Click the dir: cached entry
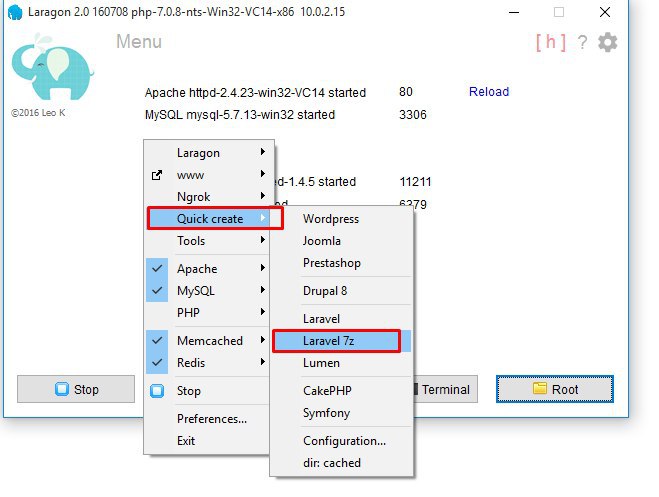The width and height of the screenshot is (659, 497). pyautogui.click(x=342, y=463)
